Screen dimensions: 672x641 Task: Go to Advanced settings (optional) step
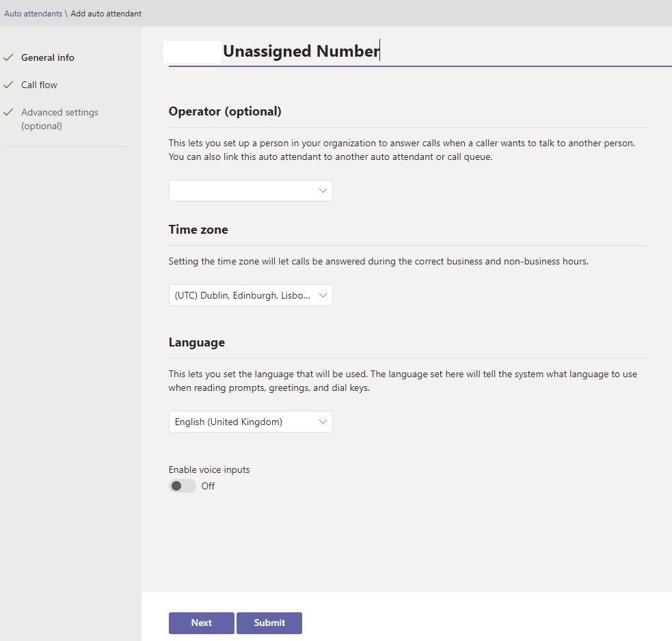click(59, 119)
